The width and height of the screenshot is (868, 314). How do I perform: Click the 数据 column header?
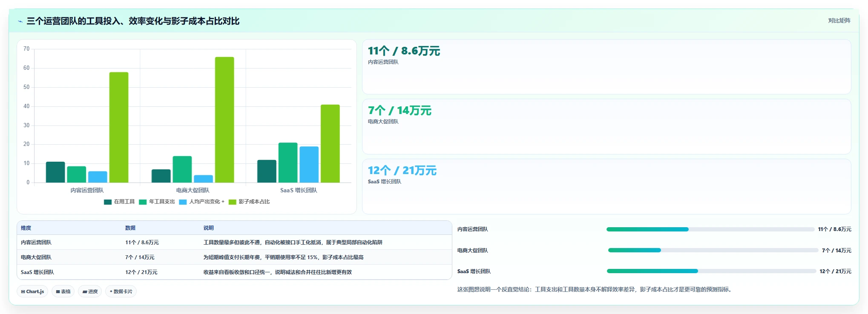[130, 228]
